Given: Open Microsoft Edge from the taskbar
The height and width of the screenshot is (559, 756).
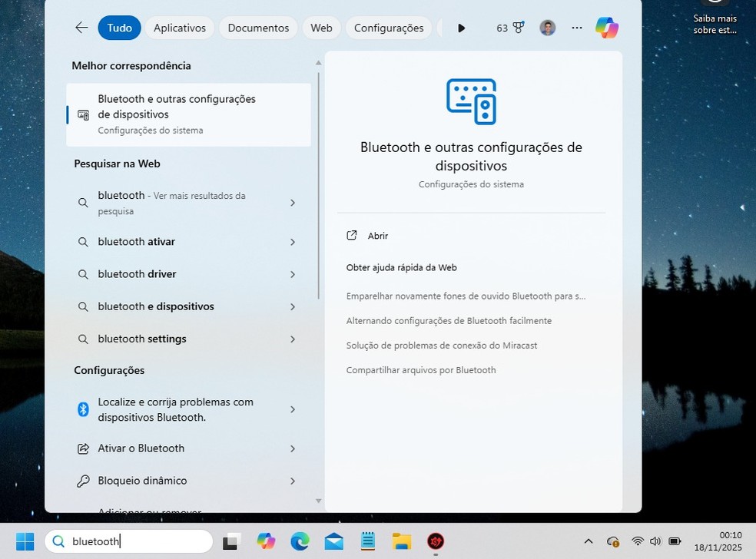Looking at the screenshot, I should pos(300,541).
